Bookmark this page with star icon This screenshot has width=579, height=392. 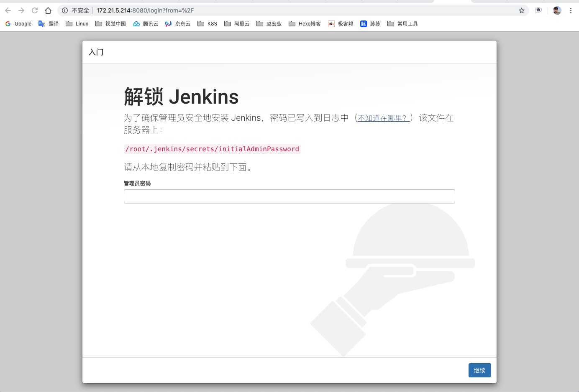pos(522,10)
